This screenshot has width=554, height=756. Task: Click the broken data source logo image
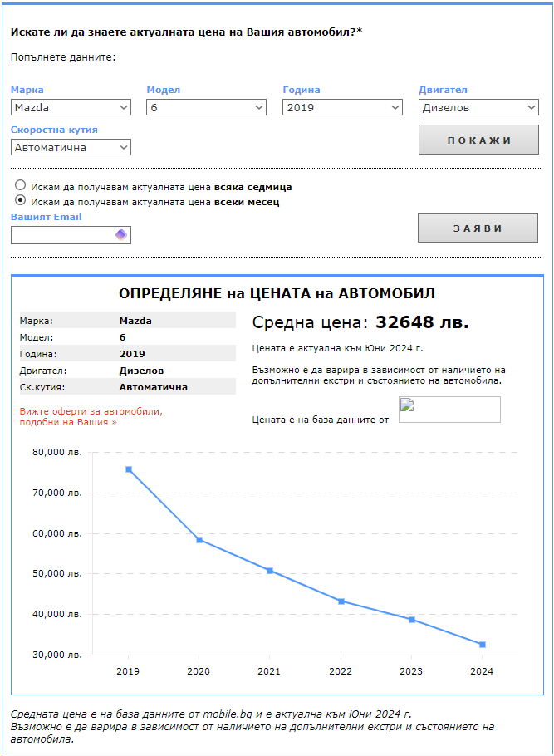click(449, 410)
